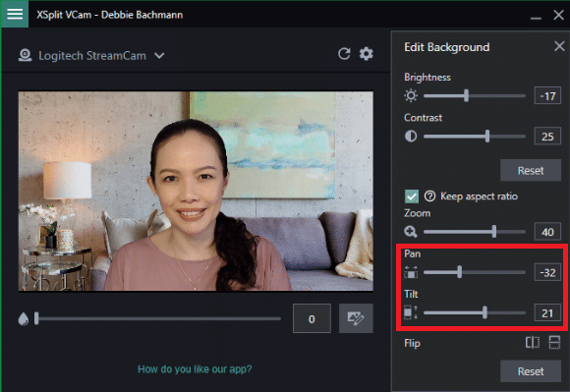
Task: Edit the Tilt value field showing 21
Action: coord(547,312)
